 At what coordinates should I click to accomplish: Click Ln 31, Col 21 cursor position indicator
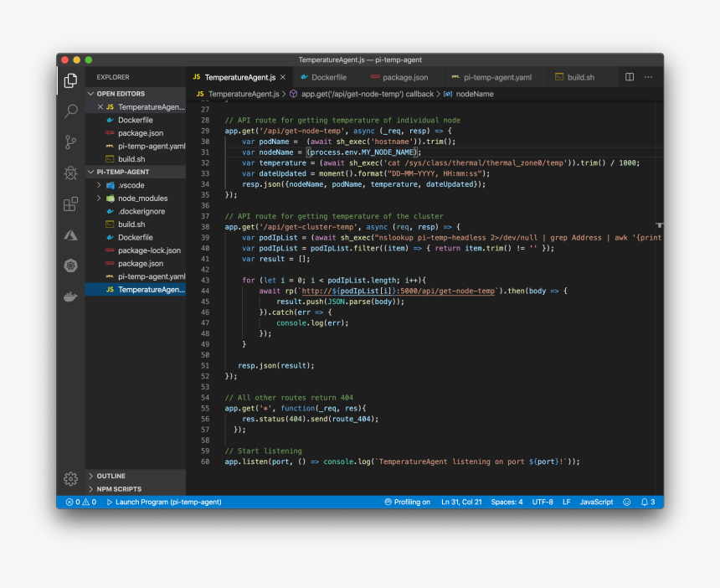point(461,502)
